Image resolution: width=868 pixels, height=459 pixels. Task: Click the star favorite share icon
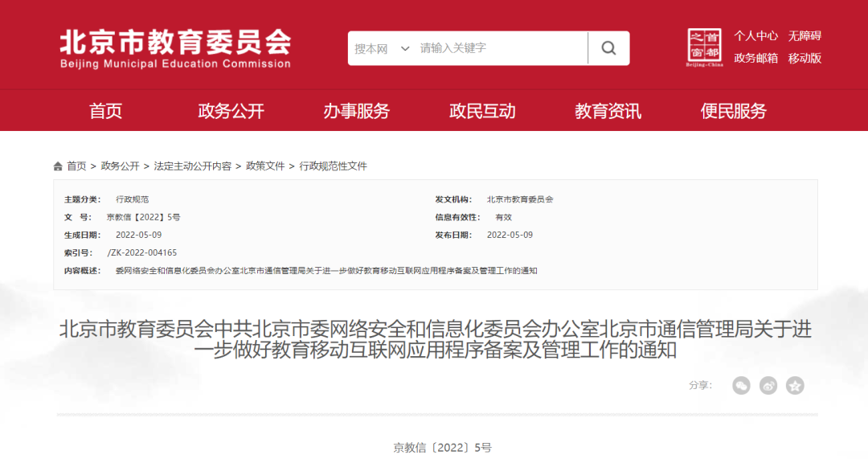(795, 385)
